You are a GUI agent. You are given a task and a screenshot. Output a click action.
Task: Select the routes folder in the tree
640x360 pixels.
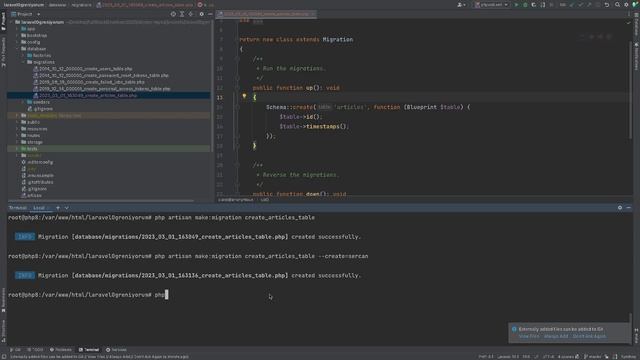30,136
